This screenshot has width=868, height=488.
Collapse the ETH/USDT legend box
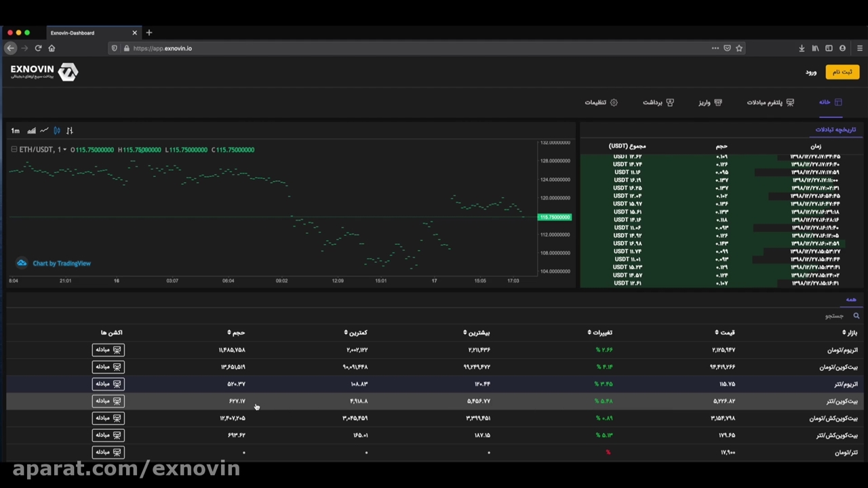click(14, 149)
